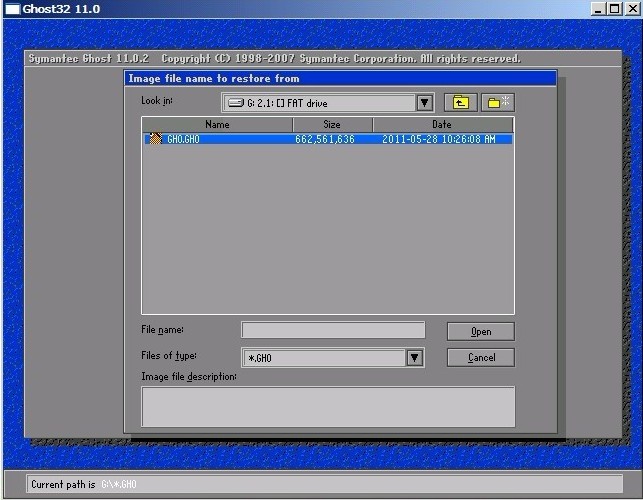Click the drive icon in Look in box

pos(236,103)
